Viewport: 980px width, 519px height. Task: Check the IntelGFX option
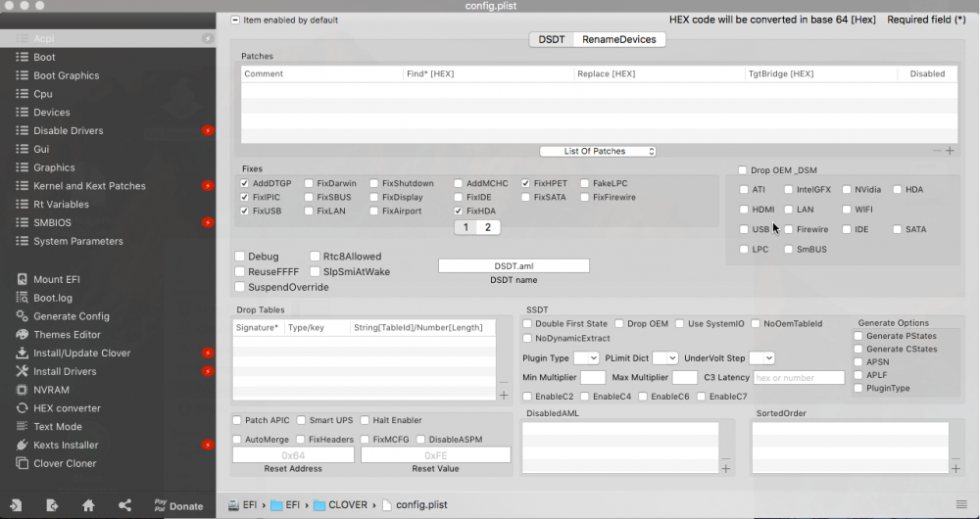pos(788,189)
